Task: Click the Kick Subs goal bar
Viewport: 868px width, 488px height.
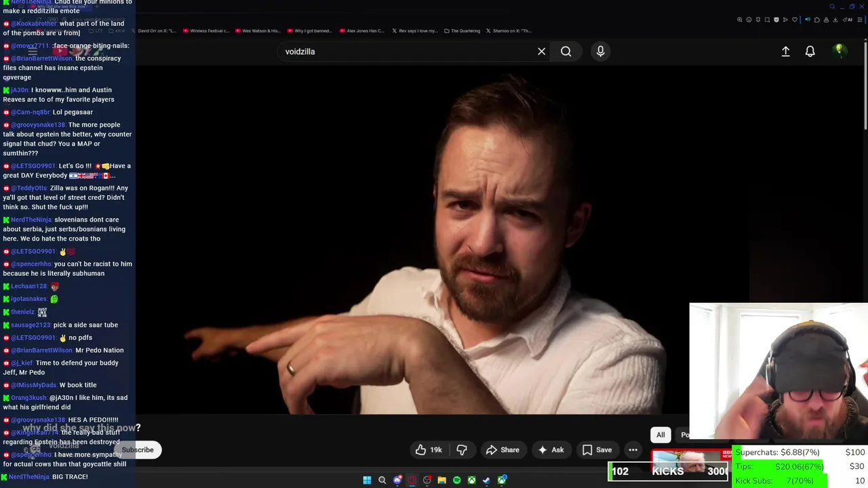Action: pos(800,481)
